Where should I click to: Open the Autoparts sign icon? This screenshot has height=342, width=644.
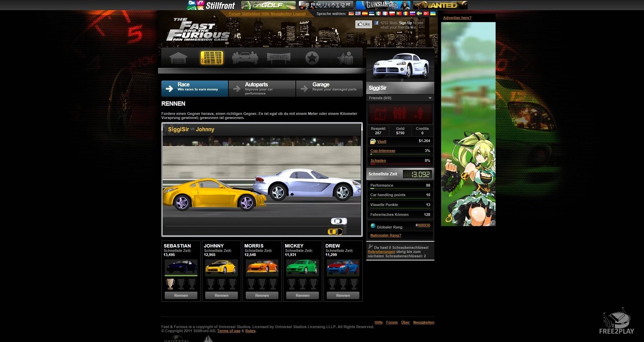(x=278, y=57)
